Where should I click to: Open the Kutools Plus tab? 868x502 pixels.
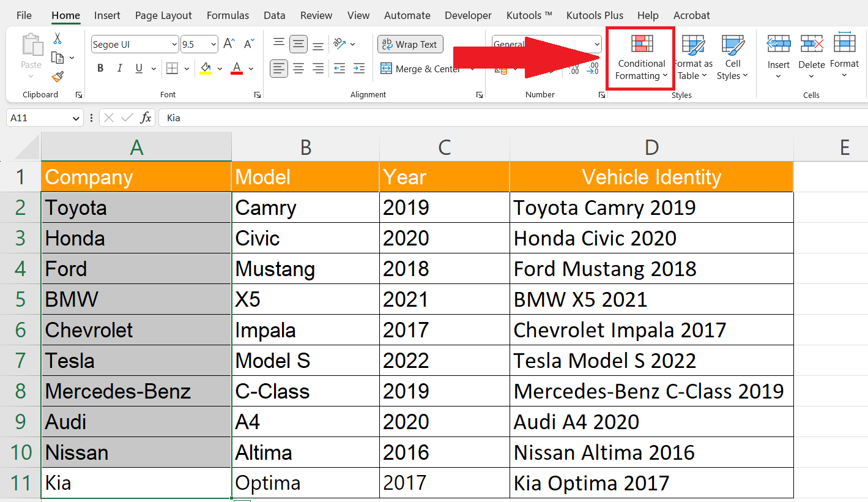click(x=595, y=15)
